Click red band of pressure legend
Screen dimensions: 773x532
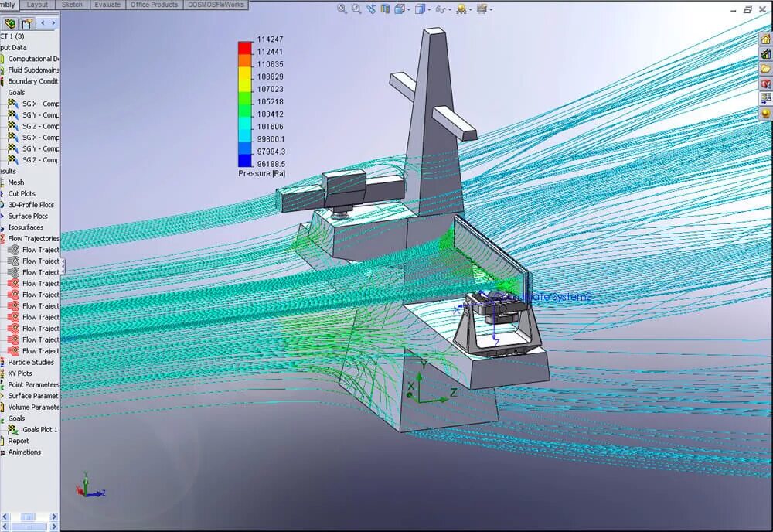[x=245, y=48]
